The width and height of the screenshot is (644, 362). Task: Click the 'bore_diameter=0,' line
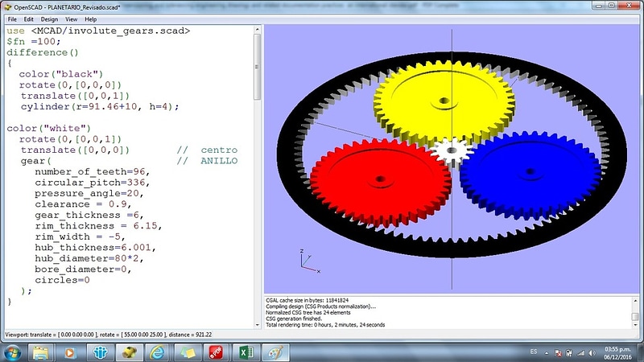pyautogui.click(x=83, y=269)
